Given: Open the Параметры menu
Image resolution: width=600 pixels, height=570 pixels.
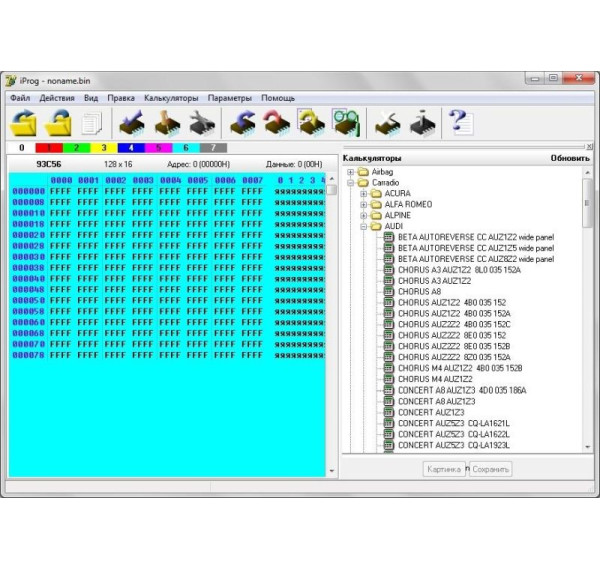Looking at the screenshot, I should coord(229,98).
